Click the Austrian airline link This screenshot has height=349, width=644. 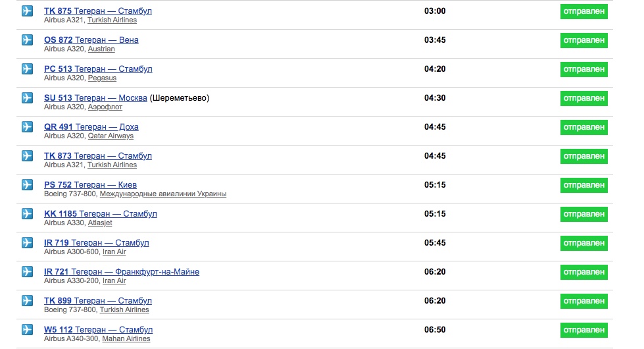(101, 49)
